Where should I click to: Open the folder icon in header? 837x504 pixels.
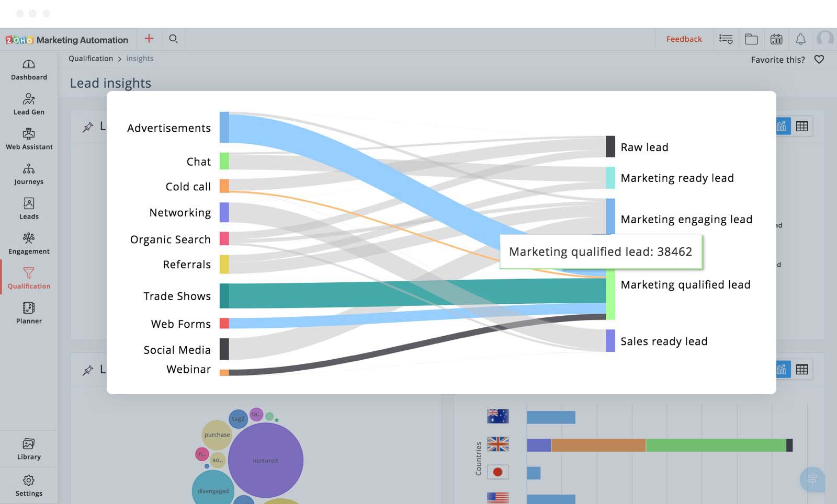point(751,39)
